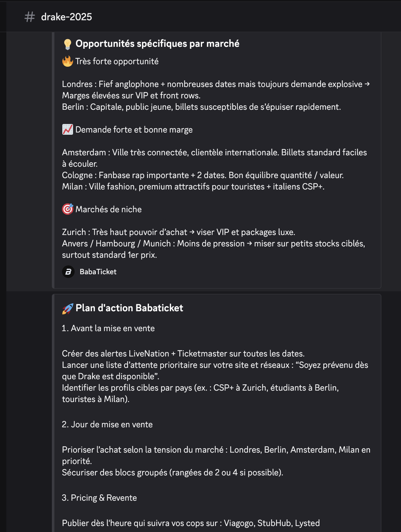Click step "3. Pricing & Revente"
Viewport: 401px width, 532px height.
(99, 498)
